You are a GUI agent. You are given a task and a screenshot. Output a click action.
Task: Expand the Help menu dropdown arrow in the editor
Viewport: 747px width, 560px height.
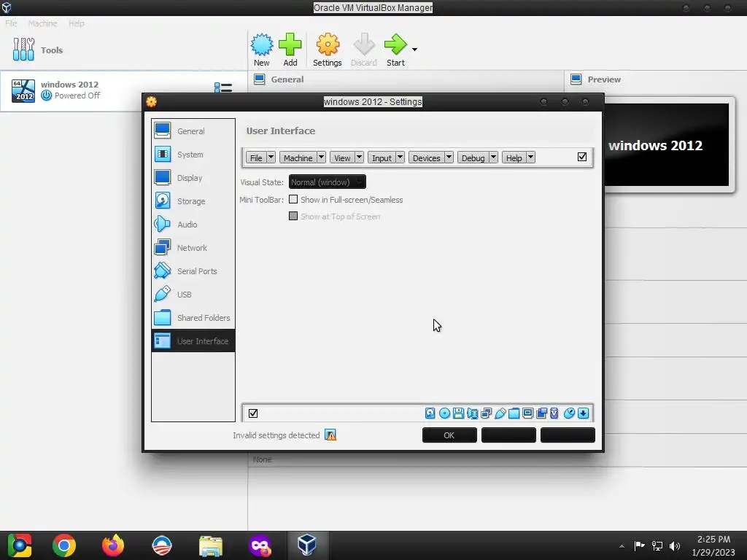coord(531,157)
